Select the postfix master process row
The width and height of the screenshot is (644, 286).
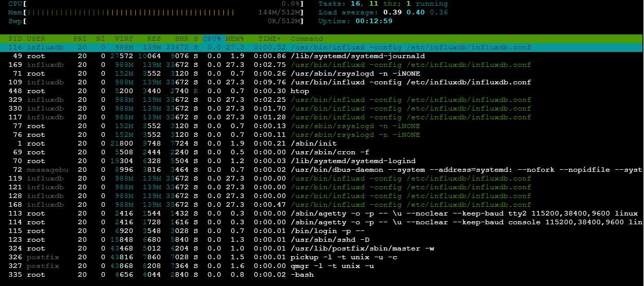(321, 248)
